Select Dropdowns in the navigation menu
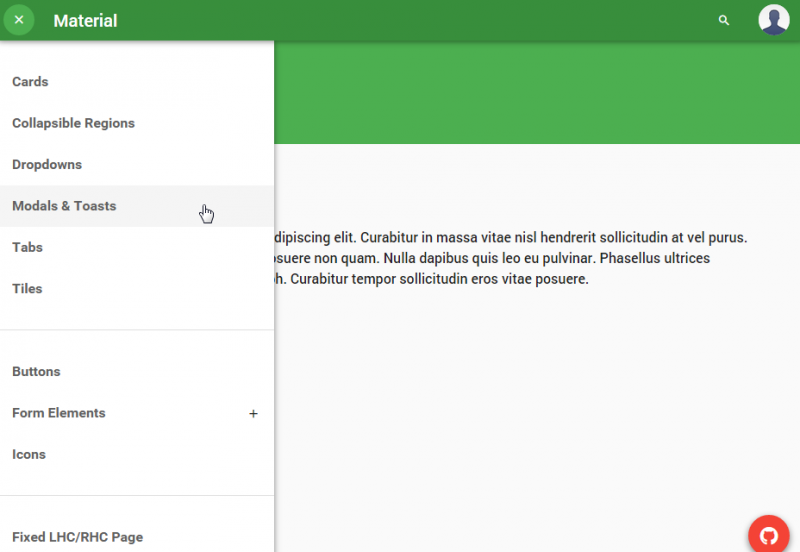The image size is (800, 552). [47, 165]
